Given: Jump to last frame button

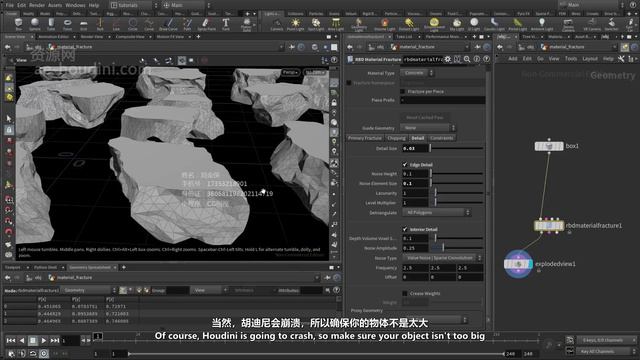Looking at the screenshot, I should [x=55, y=340].
